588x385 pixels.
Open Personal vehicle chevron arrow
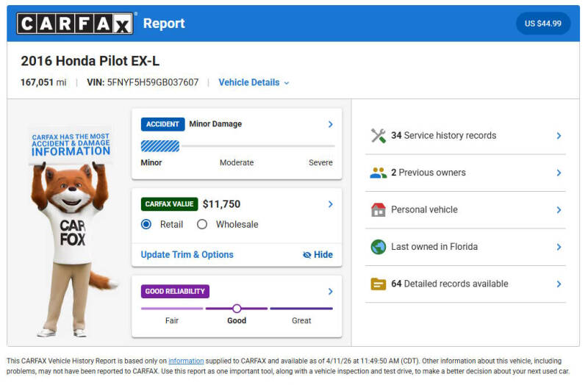pyautogui.click(x=559, y=210)
